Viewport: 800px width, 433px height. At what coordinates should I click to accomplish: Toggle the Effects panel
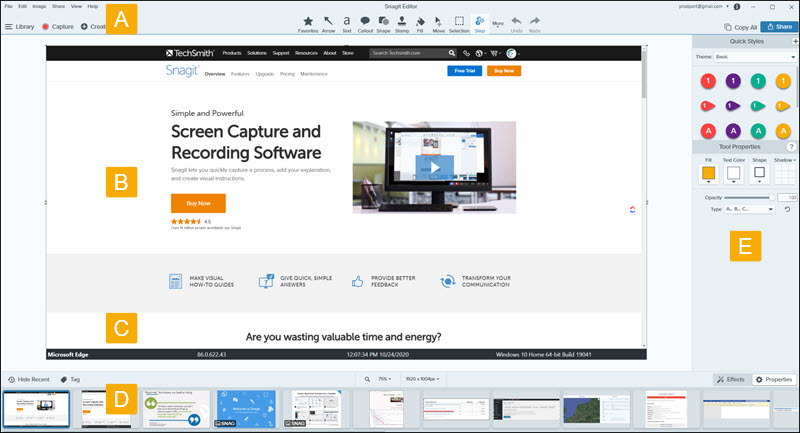[x=731, y=379]
